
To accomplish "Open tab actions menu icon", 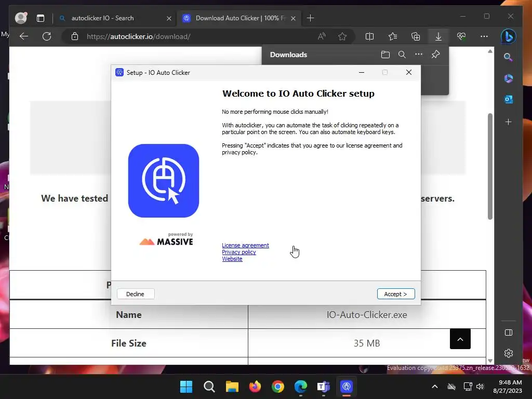I will pyautogui.click(x=41, y=18).
